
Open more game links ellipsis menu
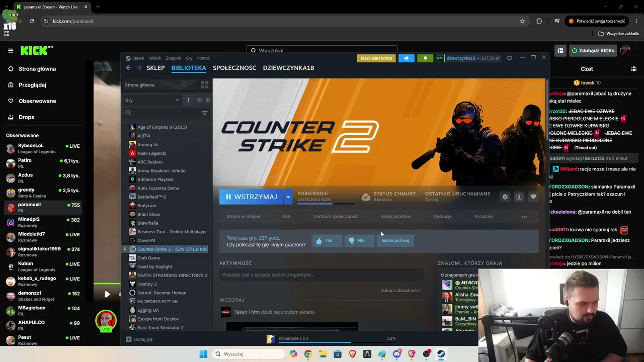click(524, 217)
